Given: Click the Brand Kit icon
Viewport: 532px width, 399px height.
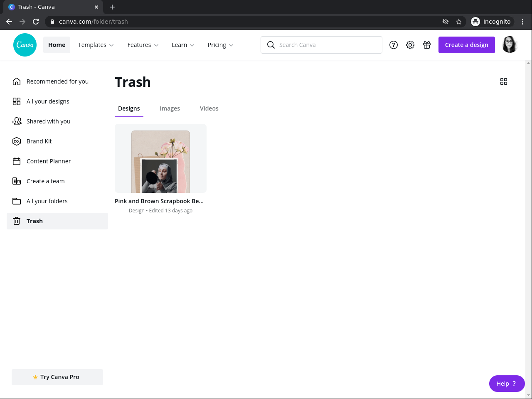Looking at the screenshot, I should point(17,141).
